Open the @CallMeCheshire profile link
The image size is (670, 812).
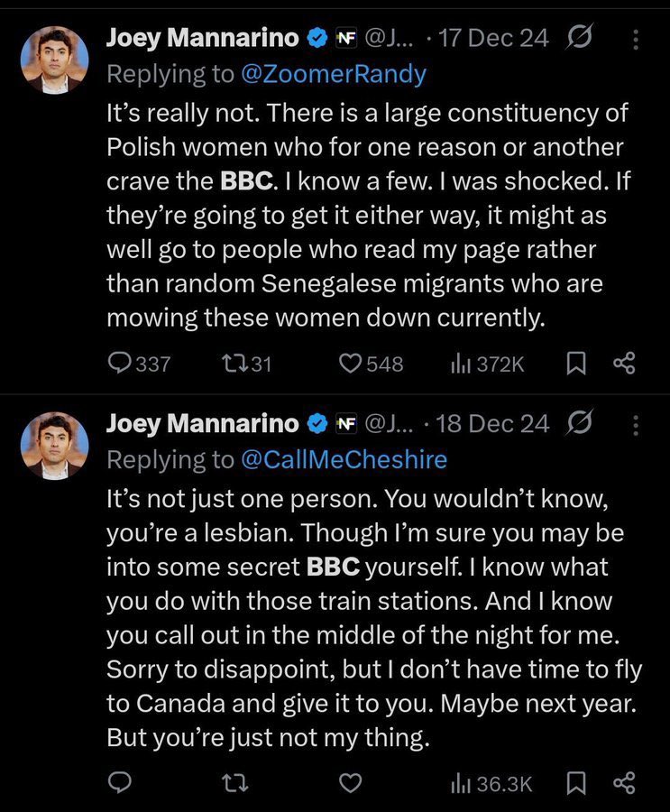[x=344, y=460]
